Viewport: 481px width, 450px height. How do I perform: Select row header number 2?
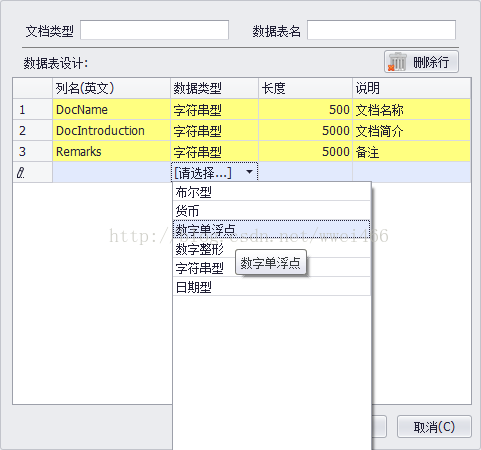[33, 131]
